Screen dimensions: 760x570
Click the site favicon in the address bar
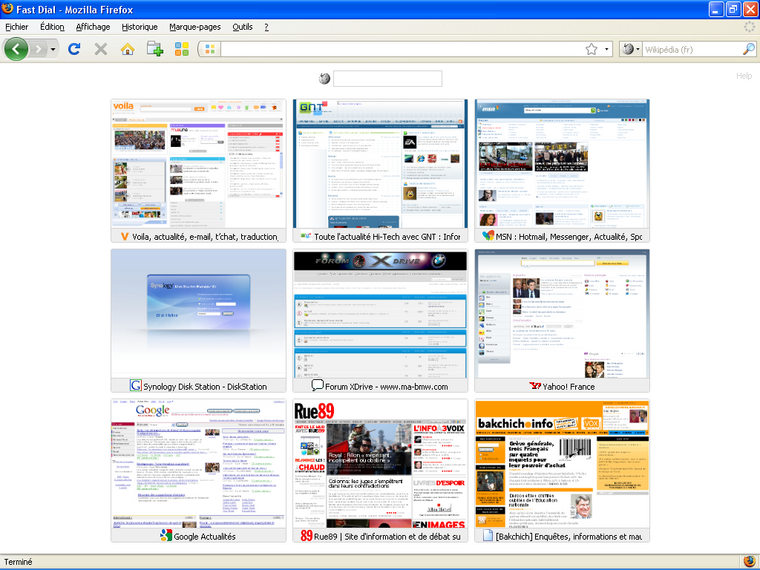click(210, 49)
